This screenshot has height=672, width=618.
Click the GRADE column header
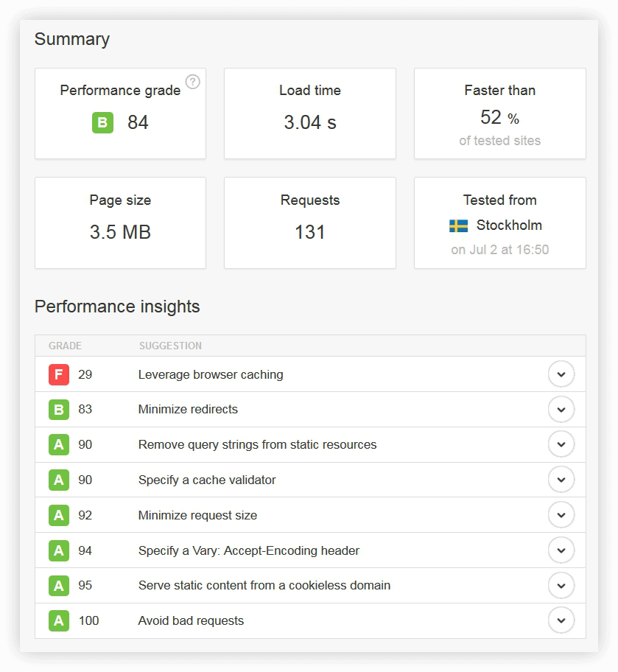coord(65,346)
